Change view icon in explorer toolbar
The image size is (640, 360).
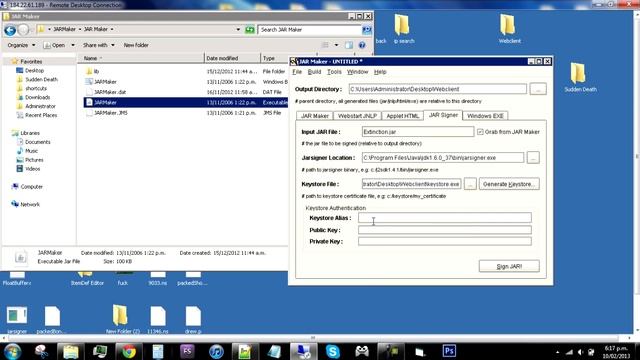coord(325,45)
